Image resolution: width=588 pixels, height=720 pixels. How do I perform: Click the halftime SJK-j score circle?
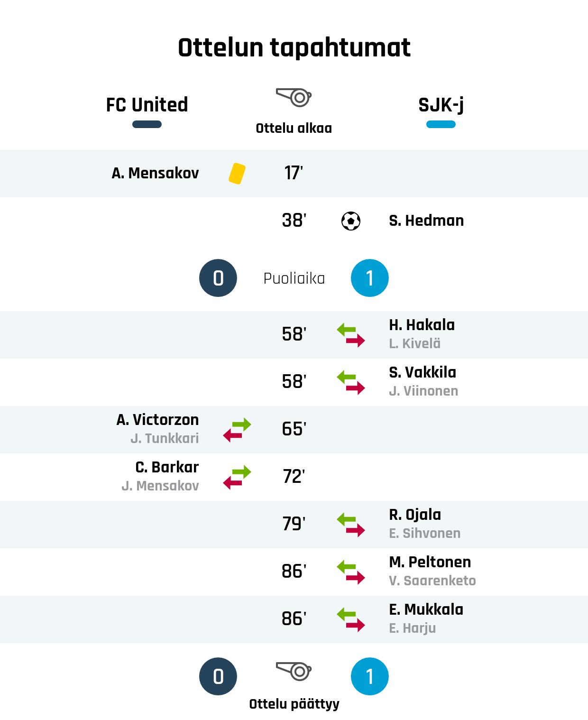(x=370, y=278)
